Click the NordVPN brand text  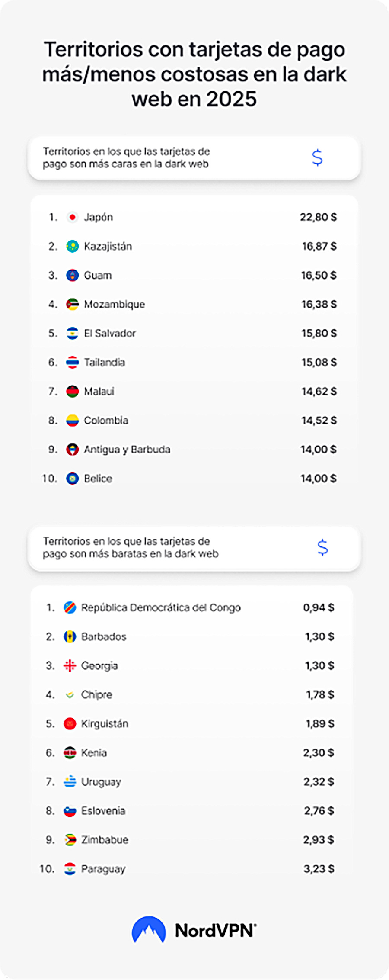click(215, 930)
